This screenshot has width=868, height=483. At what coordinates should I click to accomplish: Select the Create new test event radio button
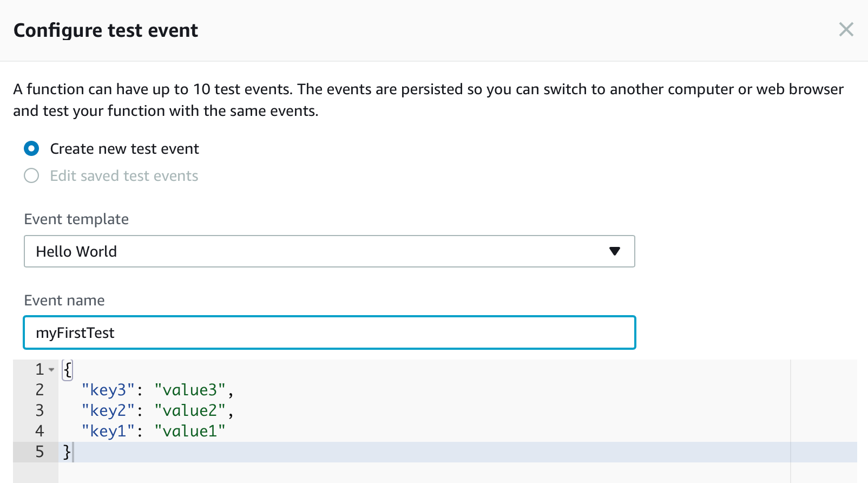[x=31, y=148]
